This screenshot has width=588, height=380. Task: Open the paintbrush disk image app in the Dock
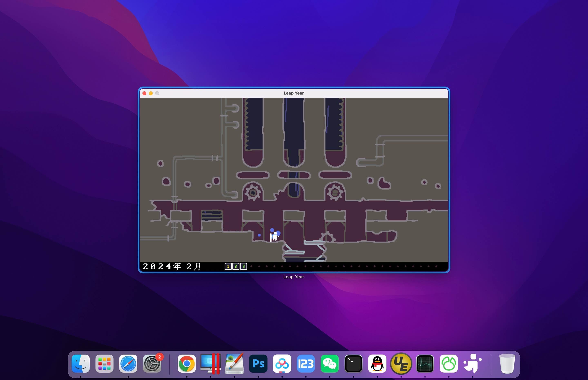pyautogui.click(x=234, y=363)
